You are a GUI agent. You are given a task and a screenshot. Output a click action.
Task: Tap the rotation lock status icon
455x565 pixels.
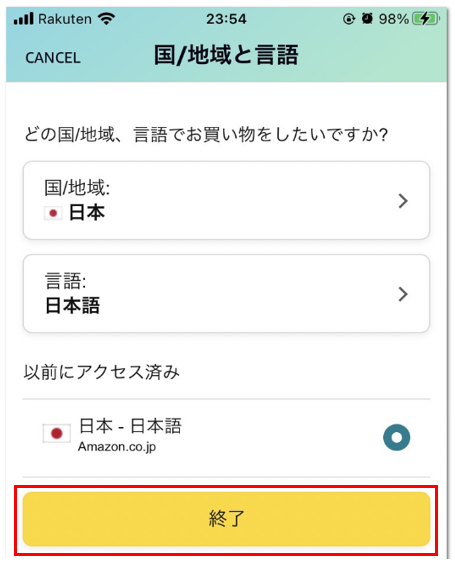348,19
